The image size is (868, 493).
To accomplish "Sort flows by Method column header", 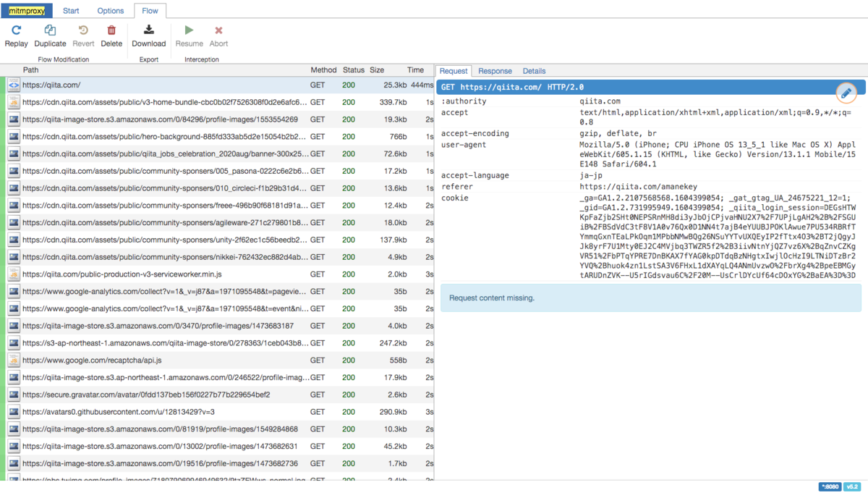I will point(323,70).
